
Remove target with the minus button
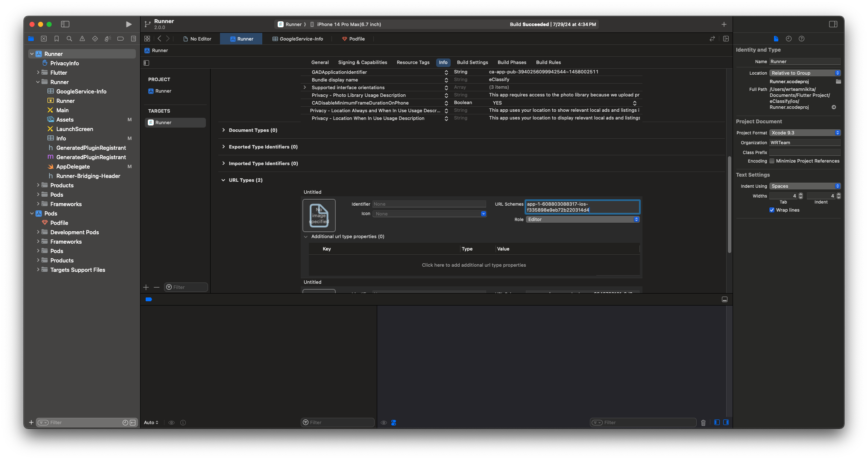click(157, 288)
